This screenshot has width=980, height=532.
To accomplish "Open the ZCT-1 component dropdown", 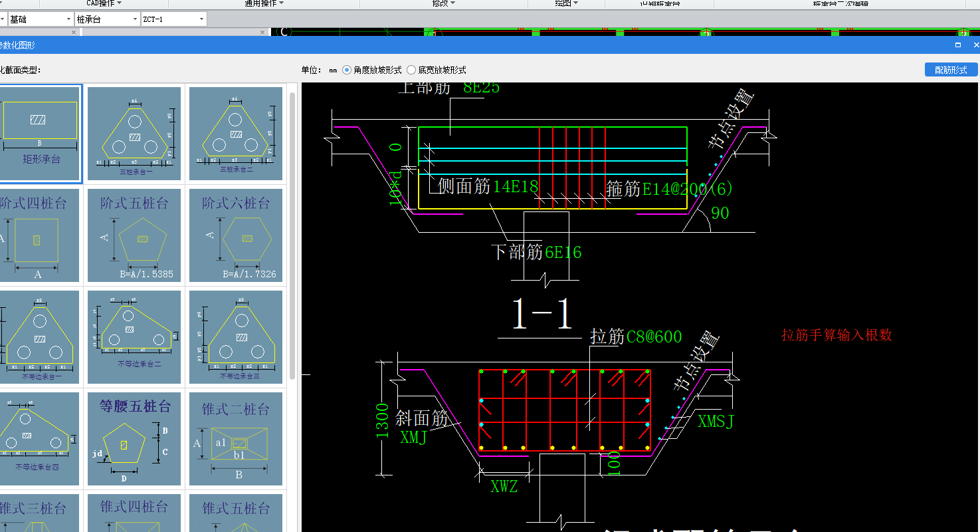I will tap(174, 19).
